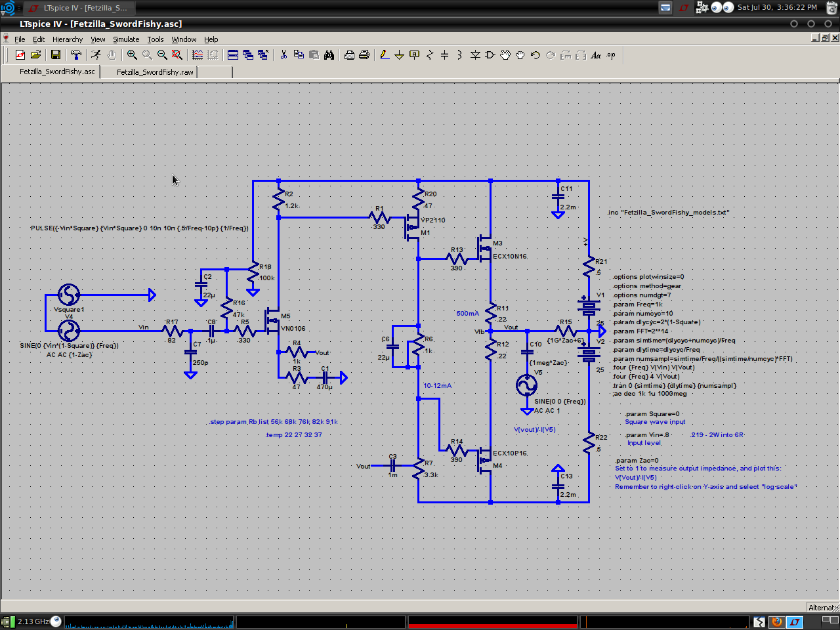Screen dimensions: 840x630
Task: Open the View menu
Action: 98,39
